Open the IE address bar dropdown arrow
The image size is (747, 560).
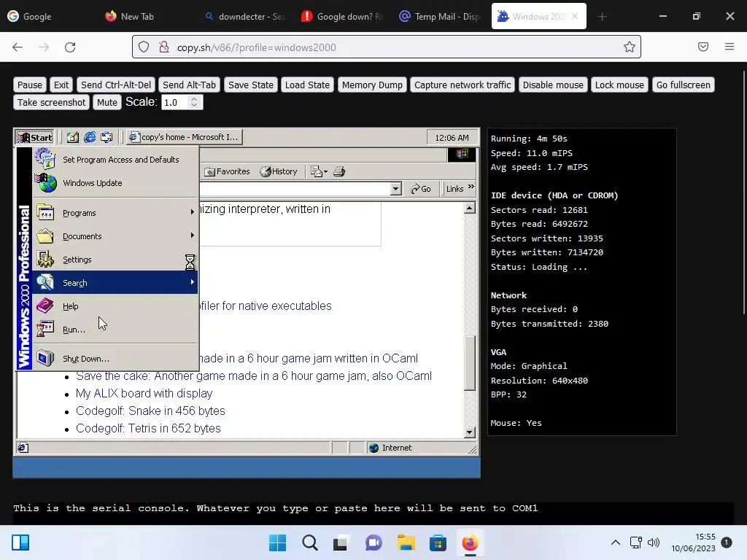(x=395, y=189)
